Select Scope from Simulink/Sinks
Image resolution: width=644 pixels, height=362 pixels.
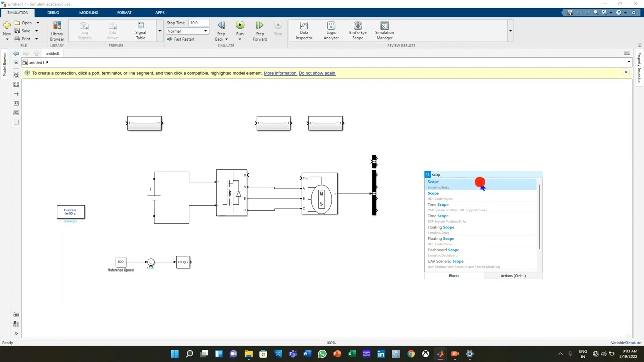coord(481,184)
